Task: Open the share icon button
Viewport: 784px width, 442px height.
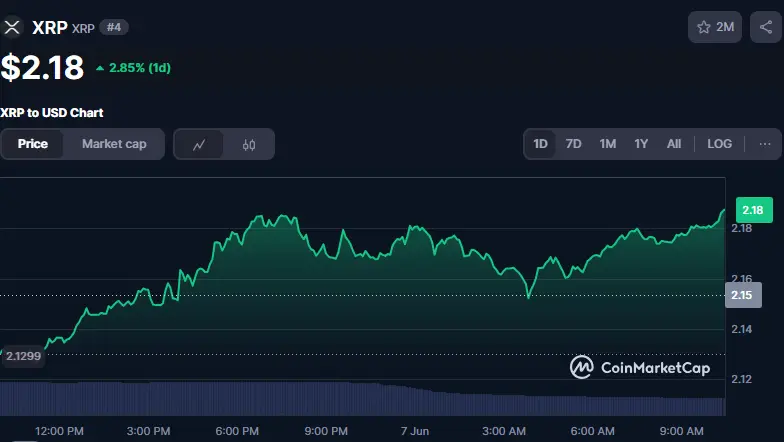Action: [x=766, y=27]
